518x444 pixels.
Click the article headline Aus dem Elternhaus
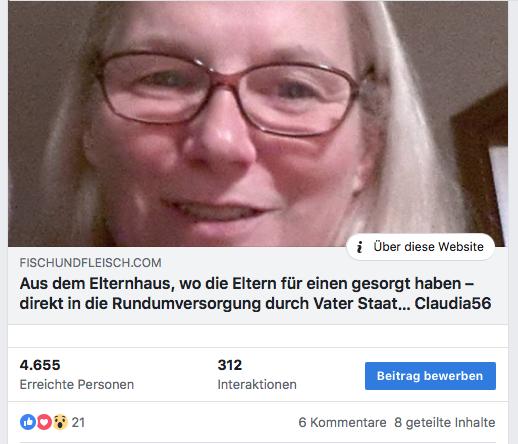tap(255, 293)
